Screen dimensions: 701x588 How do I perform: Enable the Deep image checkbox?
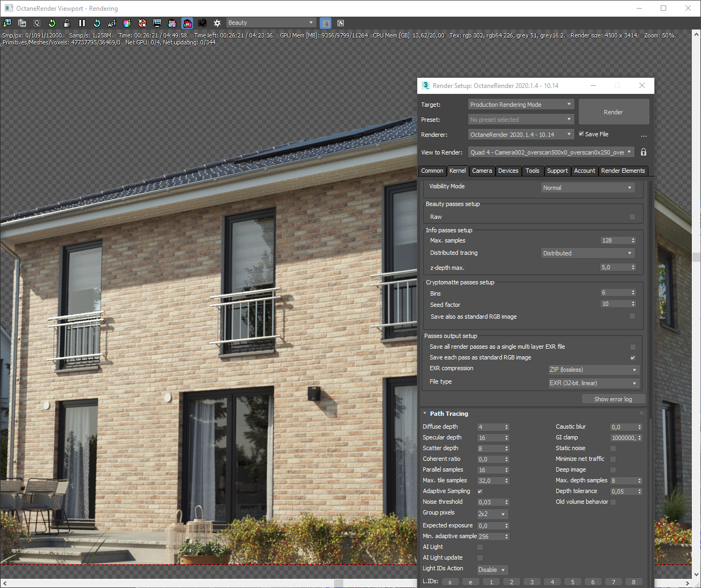pyautogui.click(x=613, y=470)
